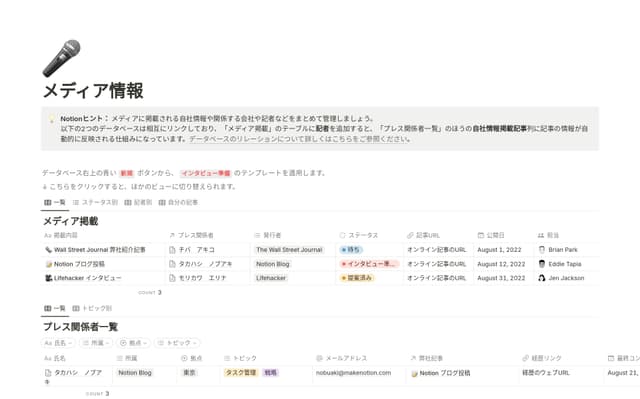Click status icon in ステータス column header
The image size is (640, 399).
coord(342,235)
